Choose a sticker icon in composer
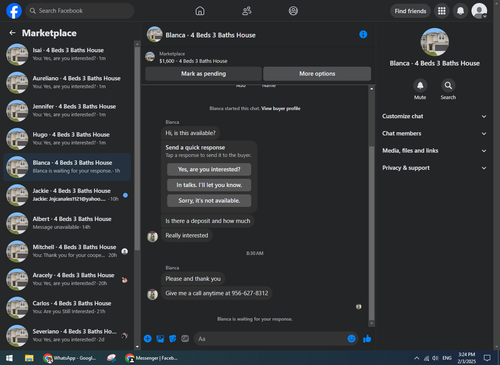 173,339
